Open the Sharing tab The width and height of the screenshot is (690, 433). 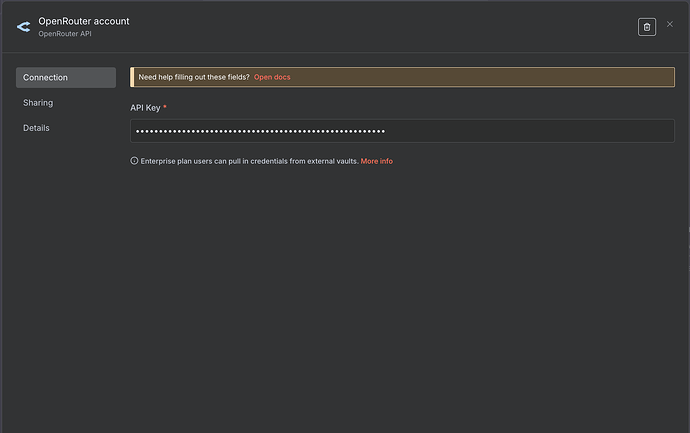[x=38, y=103]
